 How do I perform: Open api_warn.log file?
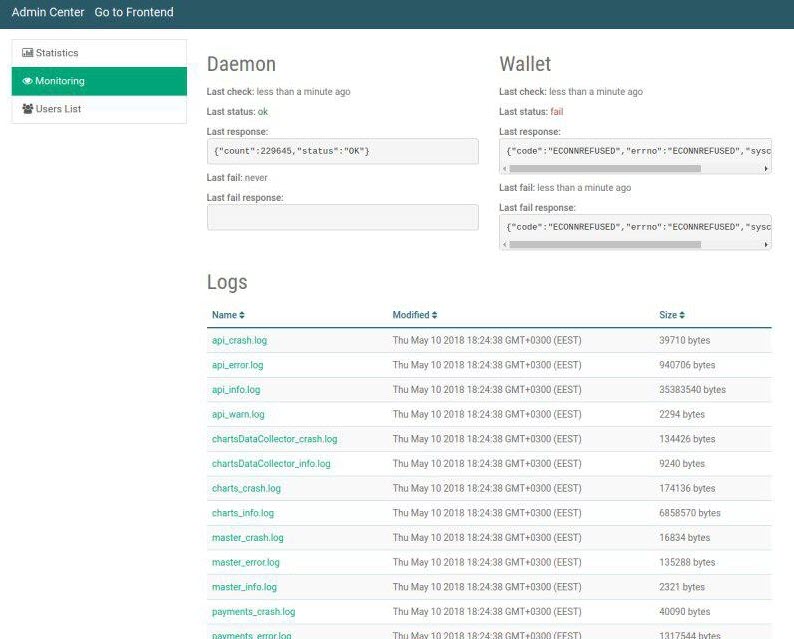pyautogui.click(x=238, y=414)
